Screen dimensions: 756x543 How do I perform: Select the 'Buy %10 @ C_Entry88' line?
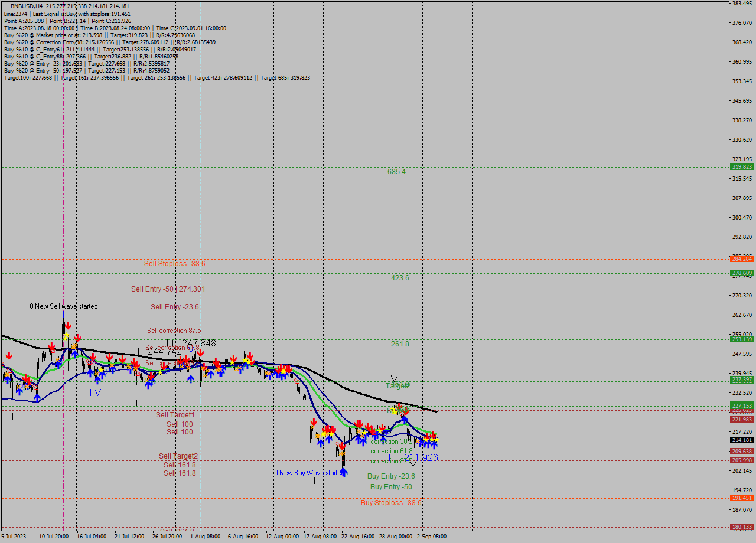(91, 56)
